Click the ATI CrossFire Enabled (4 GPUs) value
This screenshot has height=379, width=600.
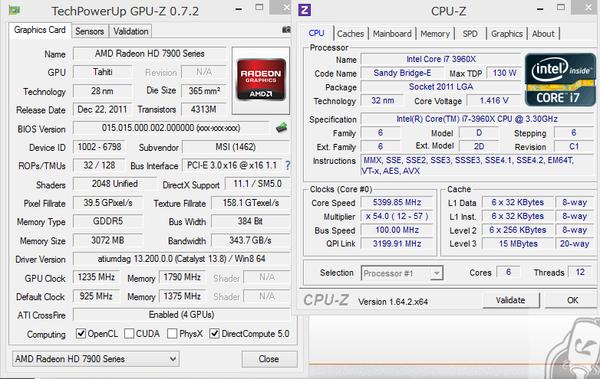(x=181, y=315)
